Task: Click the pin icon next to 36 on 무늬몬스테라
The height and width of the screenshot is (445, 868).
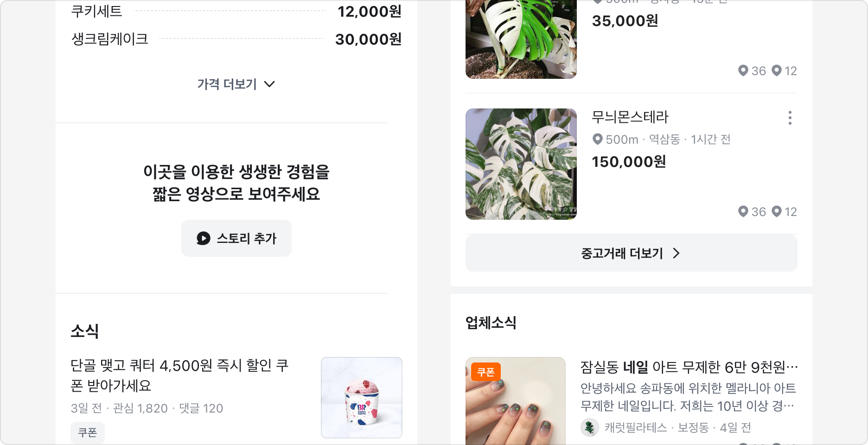Action: 744,212
